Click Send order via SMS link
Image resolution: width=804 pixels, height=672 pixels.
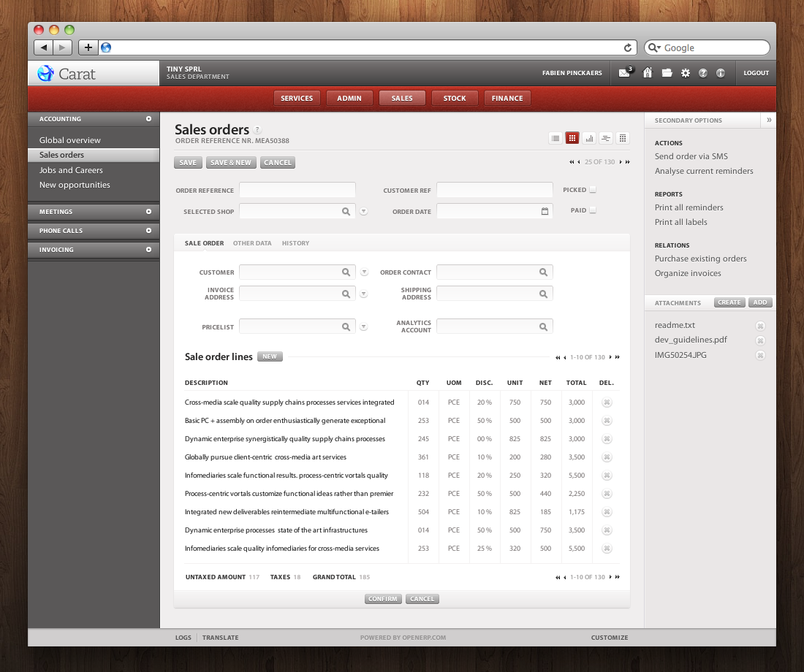pyautogui.click(x=691, y=156)
